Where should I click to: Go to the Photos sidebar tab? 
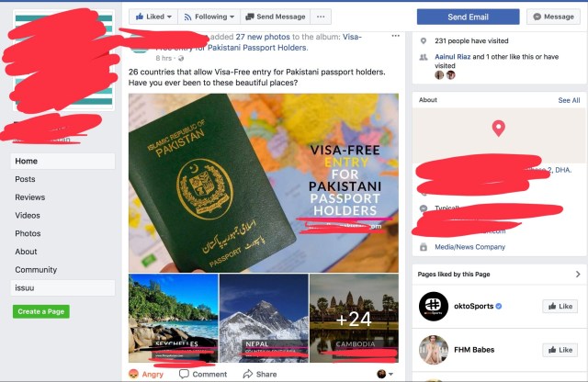click(x=28, y=233)
